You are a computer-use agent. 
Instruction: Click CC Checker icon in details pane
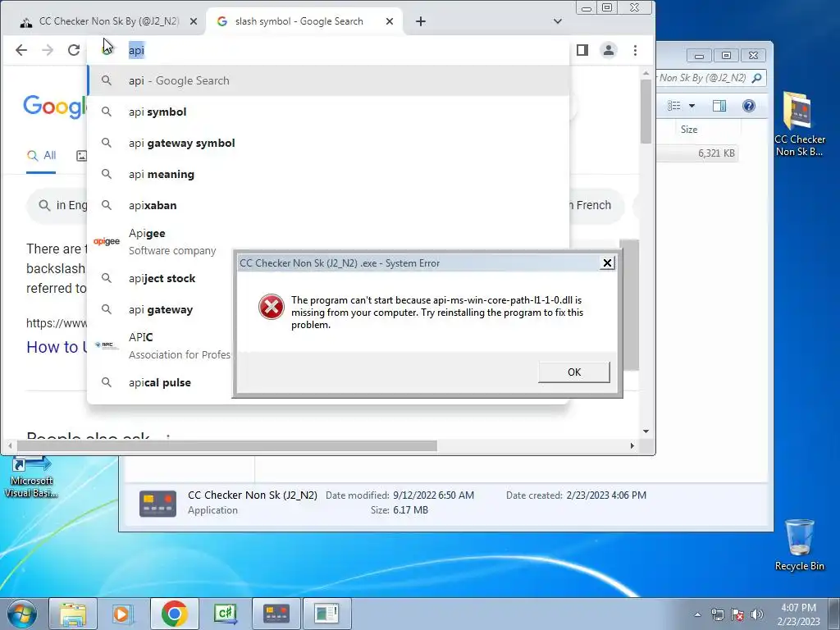(x=157, y=504)
